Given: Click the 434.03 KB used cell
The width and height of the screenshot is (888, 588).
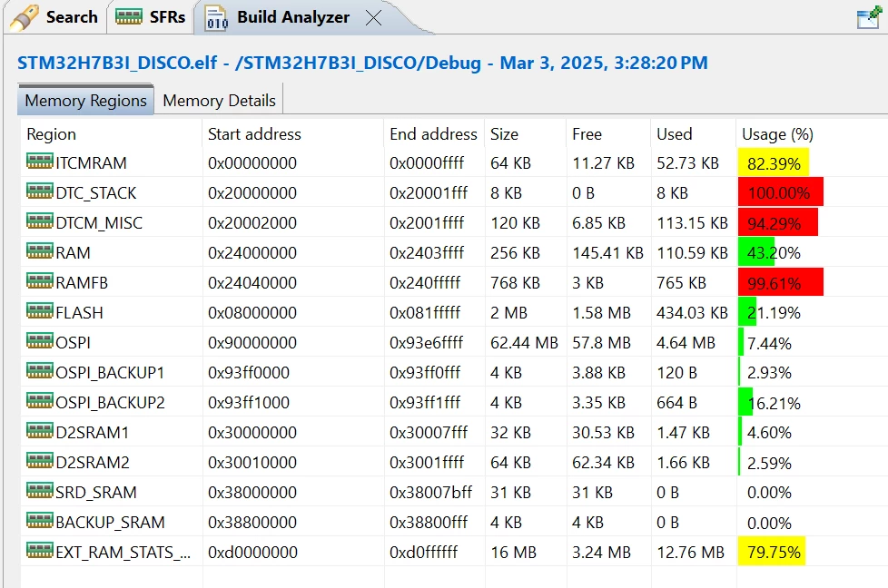Looking at the screenshot, I should 692,313.
